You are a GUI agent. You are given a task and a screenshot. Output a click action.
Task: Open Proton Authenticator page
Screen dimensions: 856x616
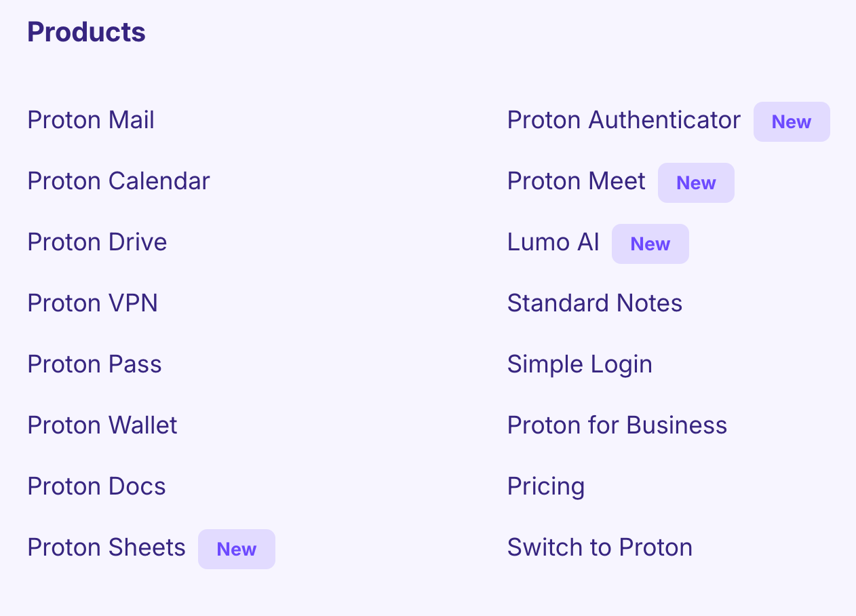(623, 121)
